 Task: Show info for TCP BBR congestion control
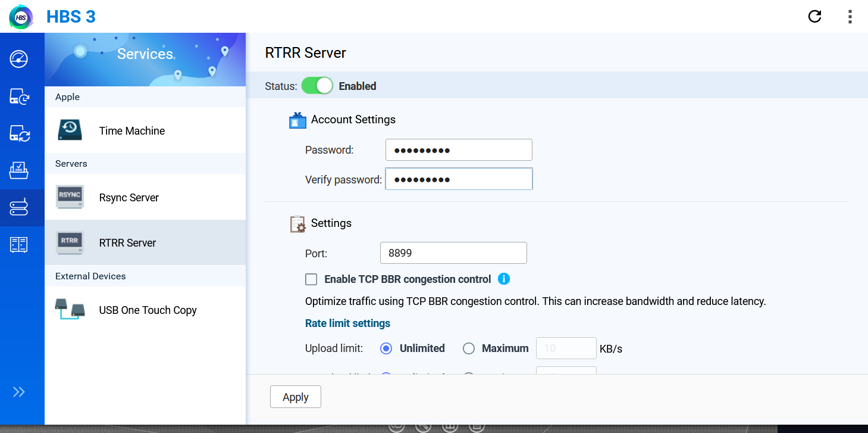tap(504, 279)
